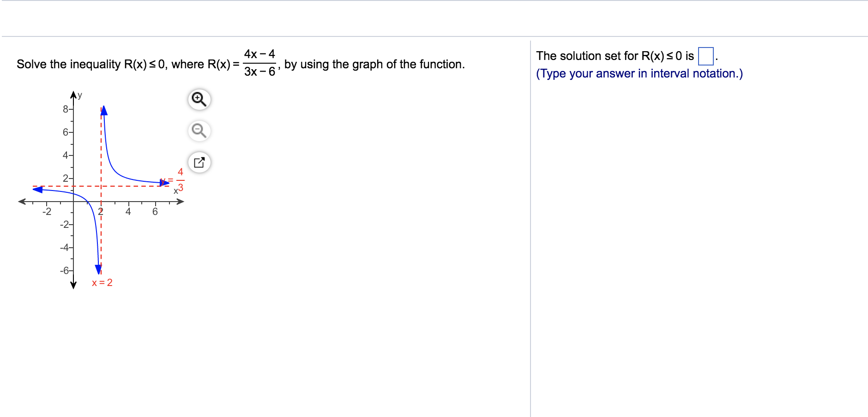Click the zoom in magnifier icon
This screenshot has width=868, height=417.
pos(199,100)
